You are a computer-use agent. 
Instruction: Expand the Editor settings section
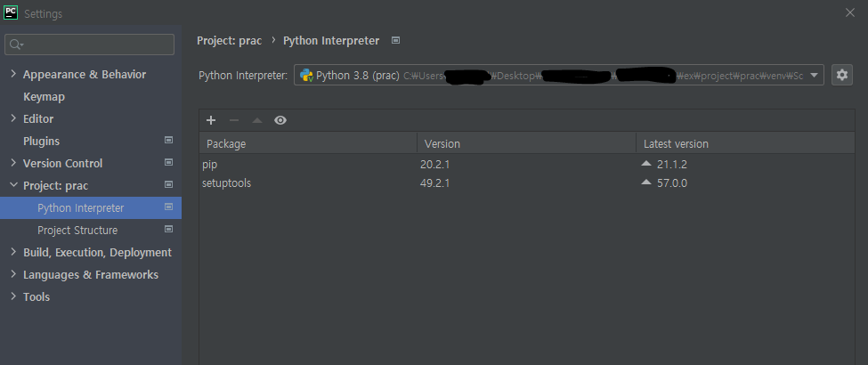point(12,119)
